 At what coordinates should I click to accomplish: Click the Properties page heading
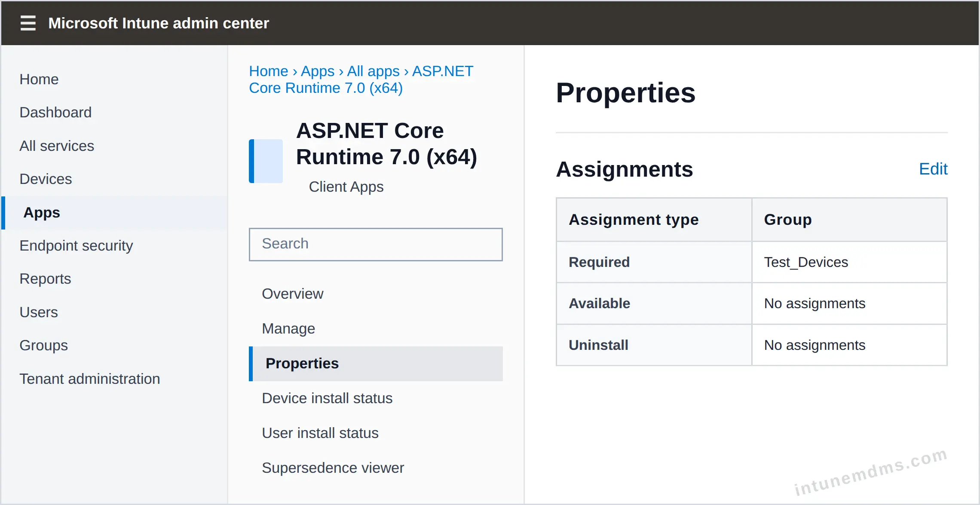(x=625, y=93)
